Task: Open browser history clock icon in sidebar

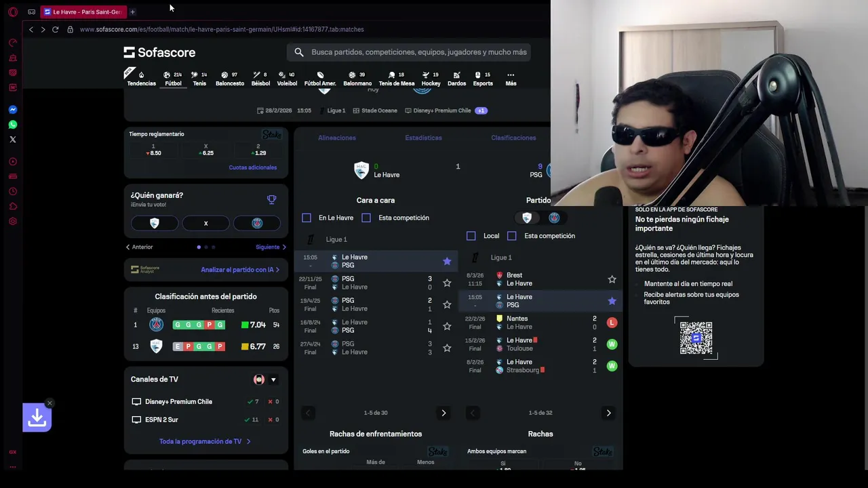Action: point(12,191)
